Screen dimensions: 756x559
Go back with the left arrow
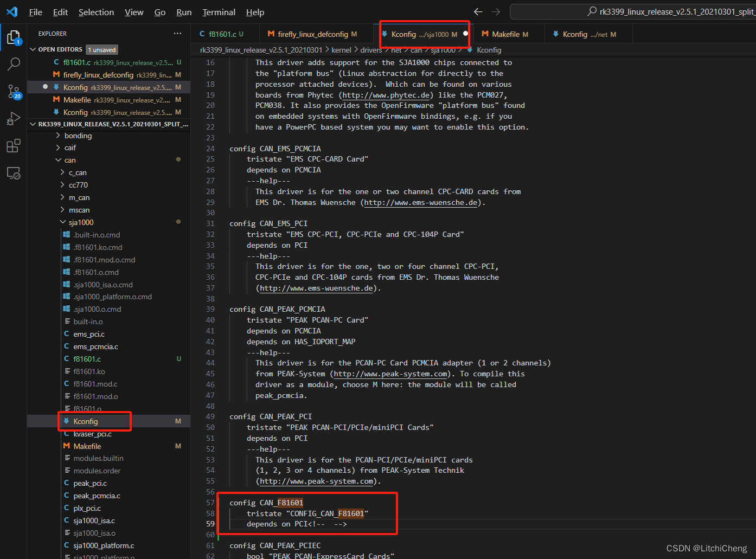coord(478,11)
